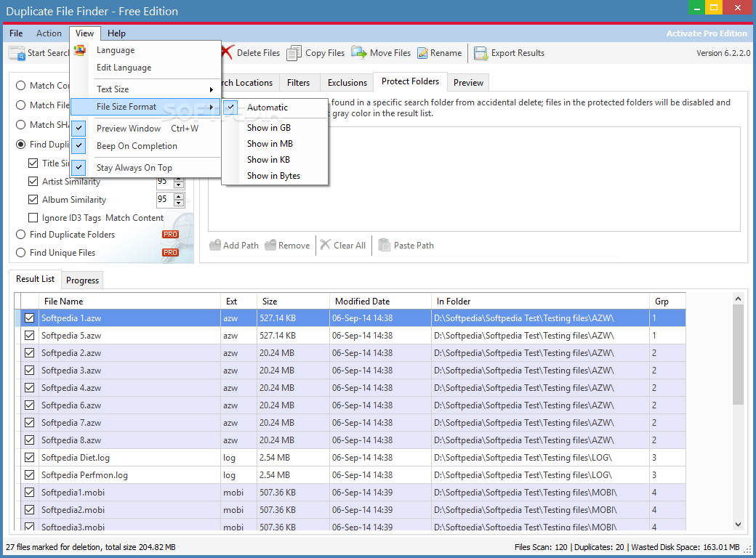Click the Album Similarity value field
The height and width of the screenshot is (558, 756).
[x=165, y=199]
